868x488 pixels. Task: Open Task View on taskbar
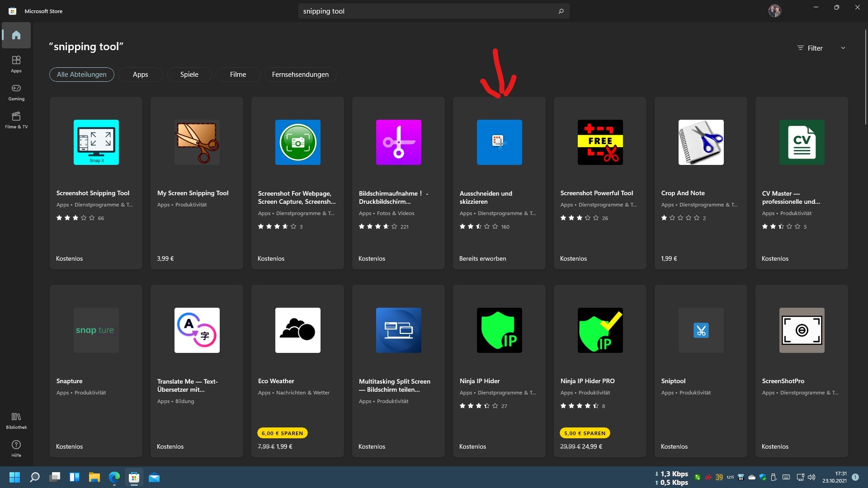tap(55, 477)
